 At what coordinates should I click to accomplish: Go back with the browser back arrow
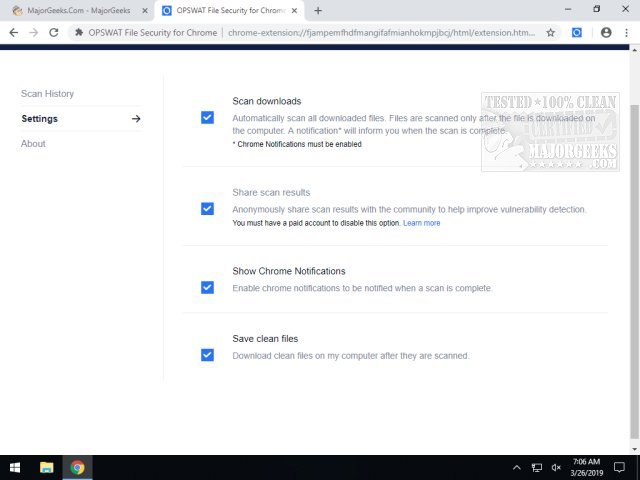tap(13, 33)
